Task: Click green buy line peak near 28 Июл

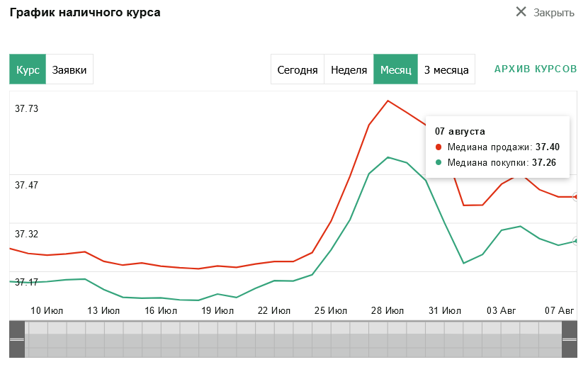Action: 388,157
